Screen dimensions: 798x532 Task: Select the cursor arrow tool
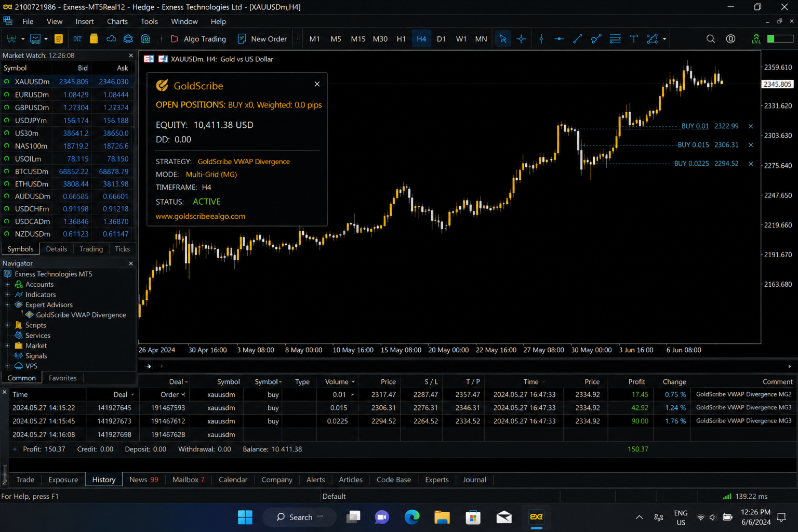click(503, 39)
